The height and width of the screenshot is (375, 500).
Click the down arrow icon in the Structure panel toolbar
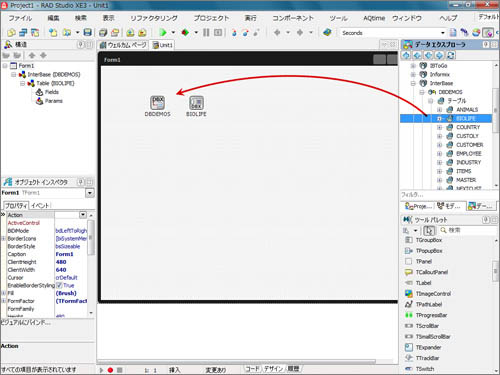(x=43, y=55)
